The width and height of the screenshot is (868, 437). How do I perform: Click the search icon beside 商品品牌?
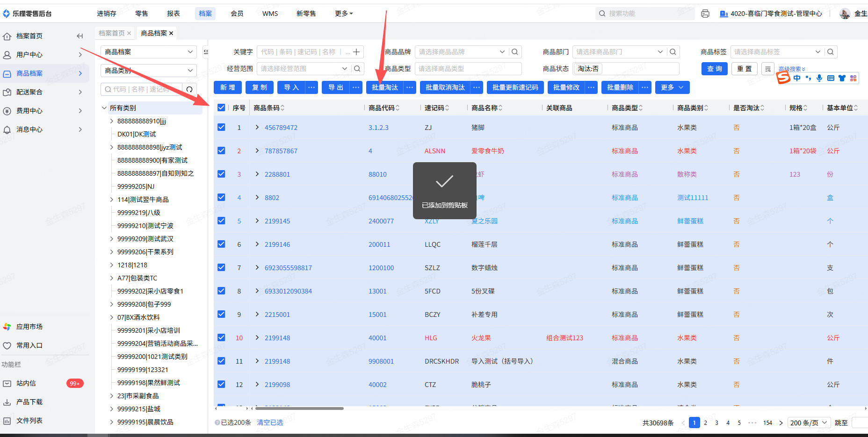point(515,52)
